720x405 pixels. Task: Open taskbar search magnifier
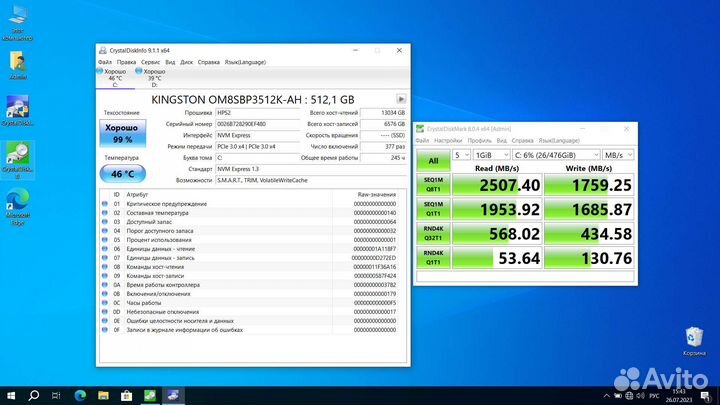[x=34, y=395]
